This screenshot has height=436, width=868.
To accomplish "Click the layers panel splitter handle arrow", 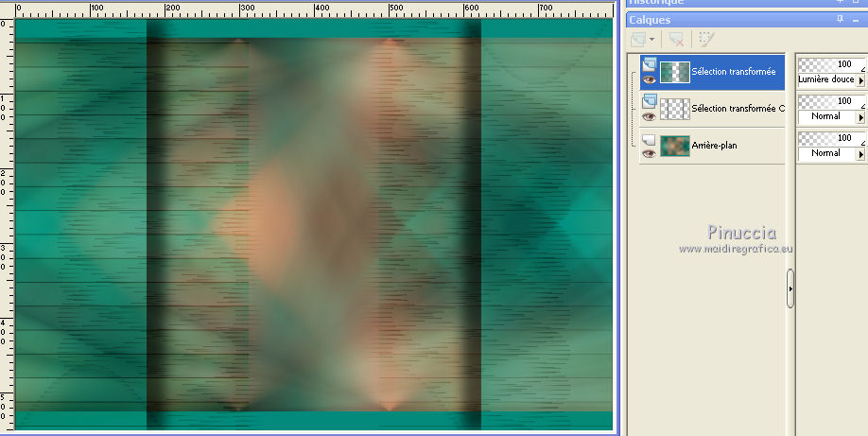I will pyautogui.click(x=790, y=288).
